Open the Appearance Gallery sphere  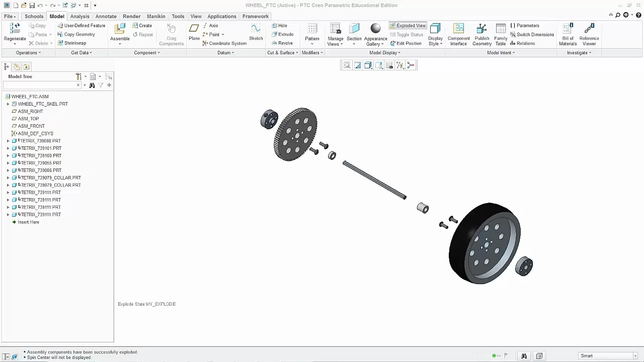pyautogui.click(x=375, y=29)
